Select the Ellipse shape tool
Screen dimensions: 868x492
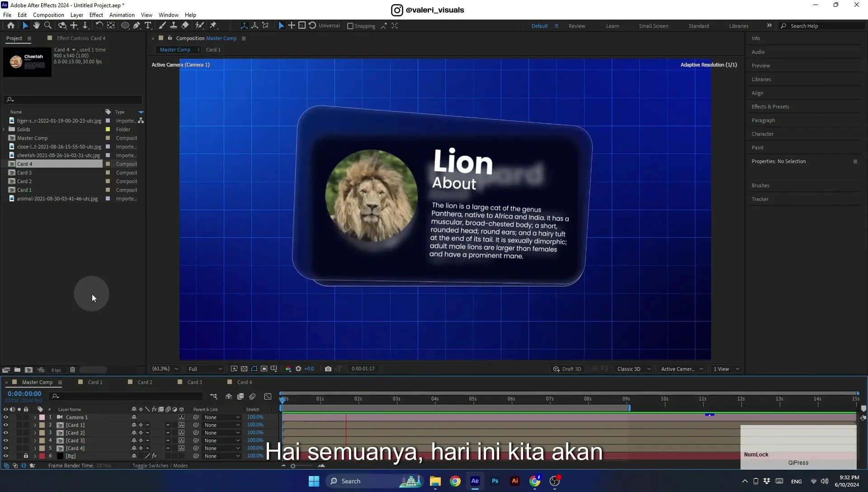(x=125, y=26)
